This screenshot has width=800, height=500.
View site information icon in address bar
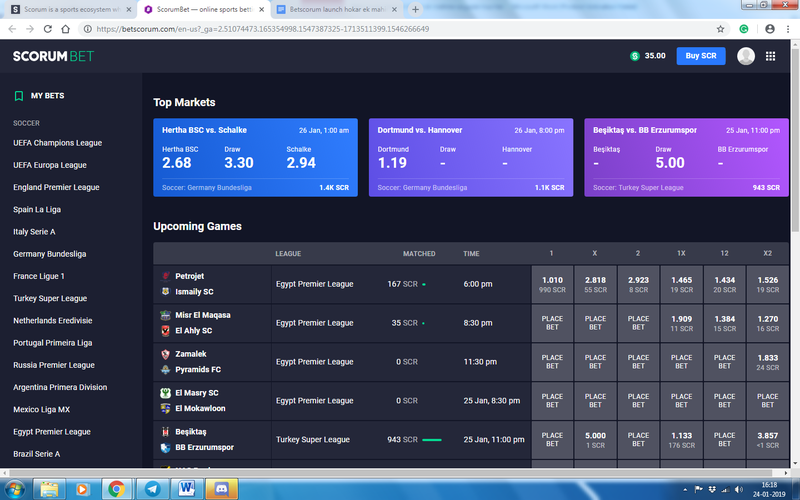tap(87, 29)
